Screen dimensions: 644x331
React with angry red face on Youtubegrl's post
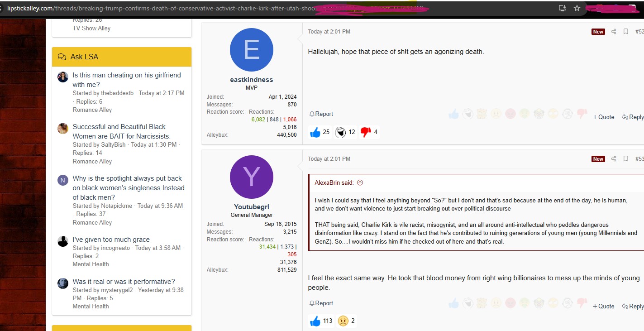(x=510, y=303)
